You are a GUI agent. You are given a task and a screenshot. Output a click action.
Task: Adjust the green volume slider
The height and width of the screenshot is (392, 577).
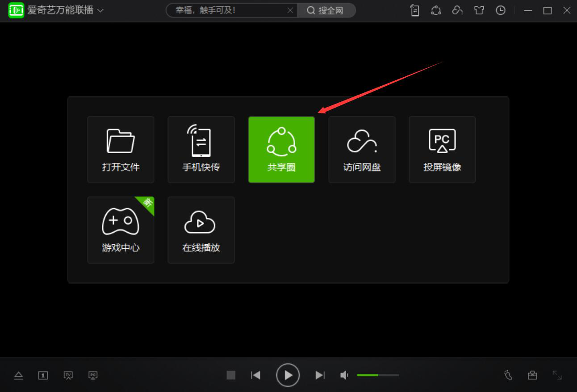[378, 375]
